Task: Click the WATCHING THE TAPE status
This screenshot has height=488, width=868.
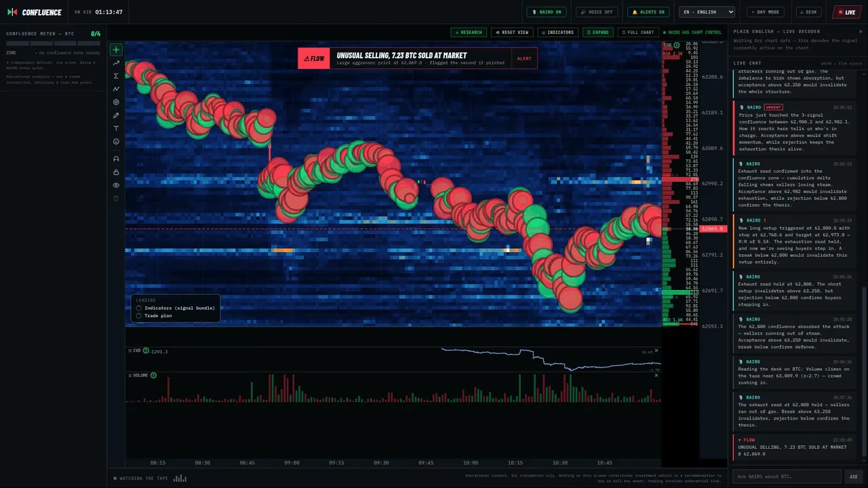Action: 142,478
